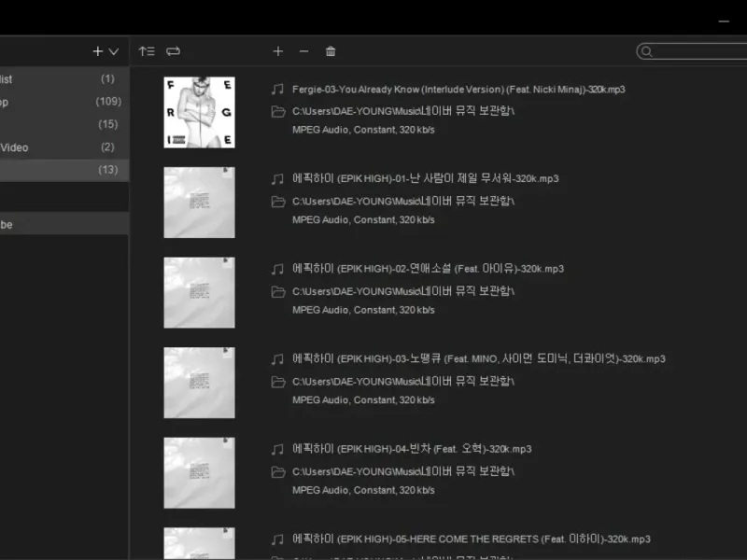Click the sort playlist icon in the toolbar
This screenshot has height=560, width=747.
click(147, 51)
